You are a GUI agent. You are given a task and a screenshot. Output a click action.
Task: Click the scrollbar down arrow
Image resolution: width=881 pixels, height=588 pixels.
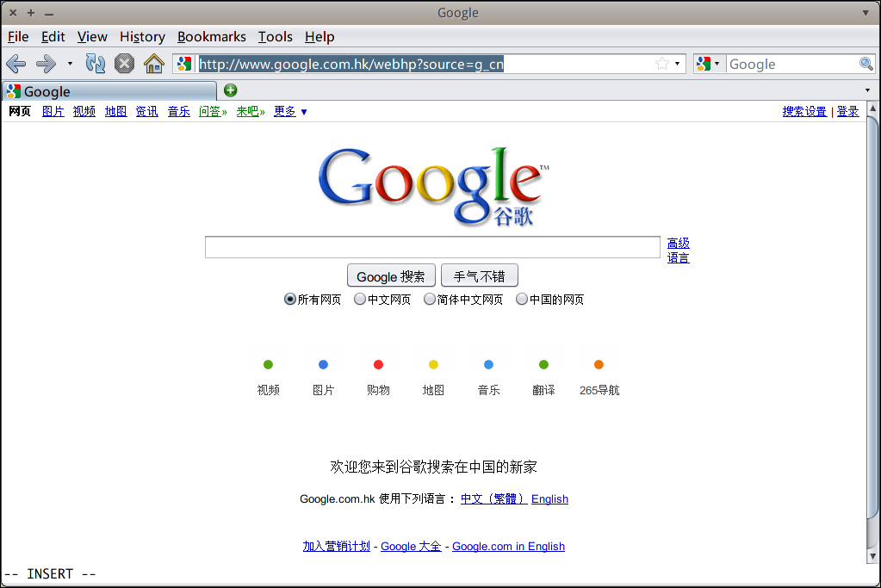tap(872, 556)
